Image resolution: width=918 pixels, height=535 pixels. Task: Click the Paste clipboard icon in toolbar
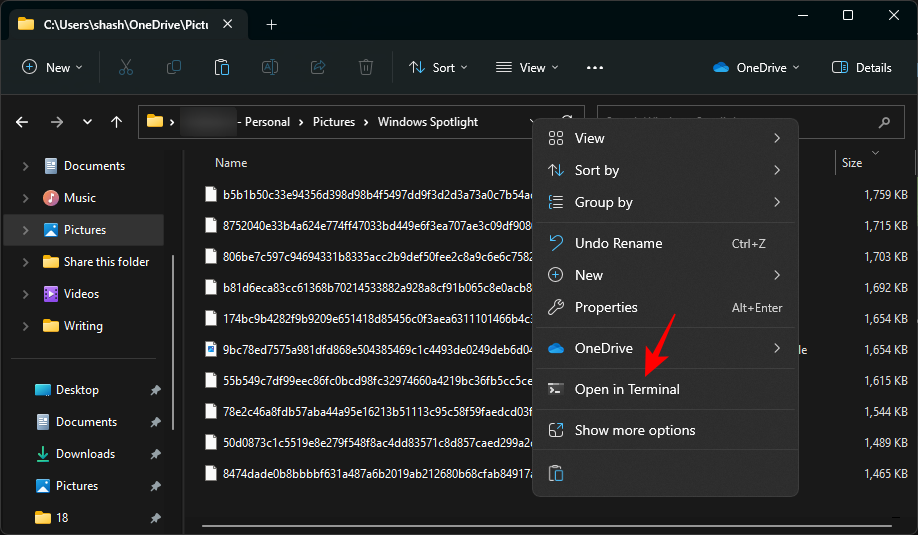click(222, 68)
